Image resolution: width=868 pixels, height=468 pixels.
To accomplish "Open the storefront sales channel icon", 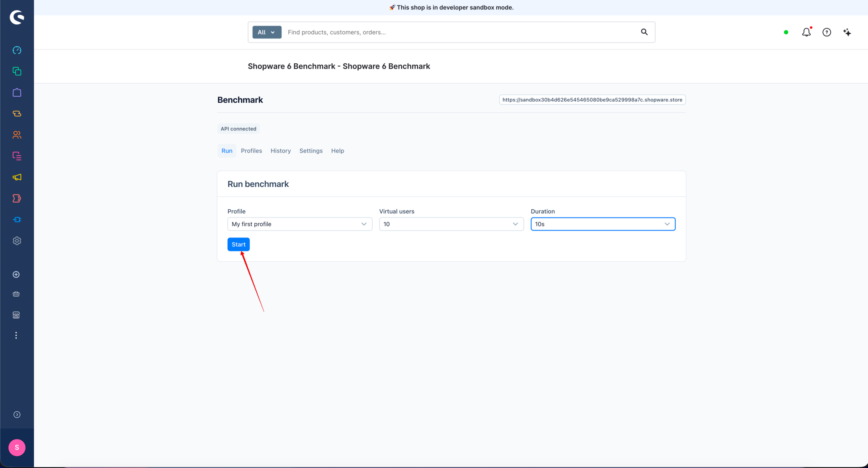I will pyautogui.click(x=16, y=315).
